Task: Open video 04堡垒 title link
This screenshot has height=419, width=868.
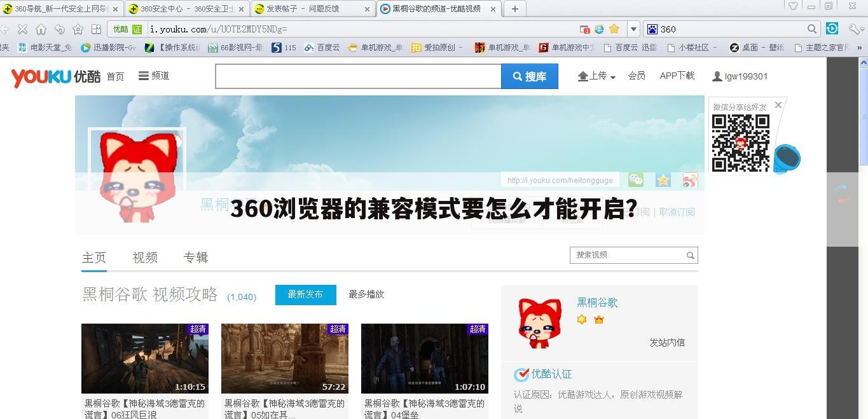Action: tap(424, 409)
